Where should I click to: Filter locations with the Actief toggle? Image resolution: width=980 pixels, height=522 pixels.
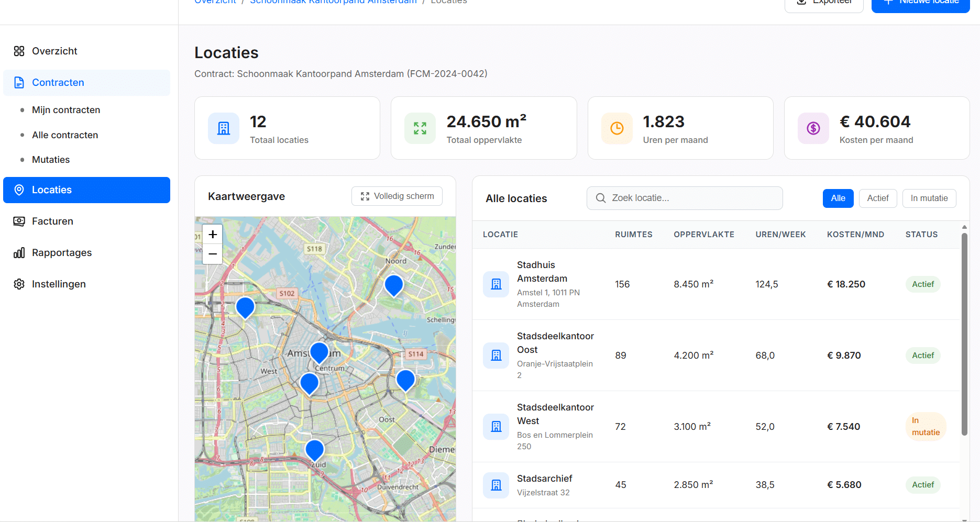coord(877,198)
